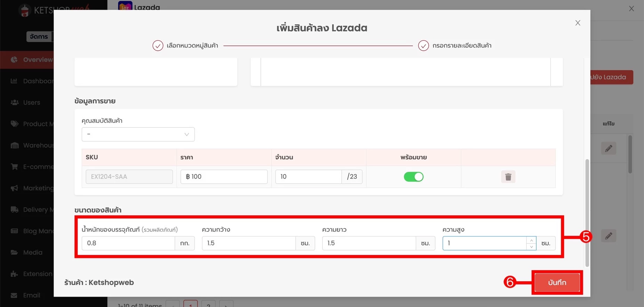This screenshot has height=307, width=644.
Task: Click the second-step checkmark for product details
Action: pyautogui.click(x=423, y=45)
